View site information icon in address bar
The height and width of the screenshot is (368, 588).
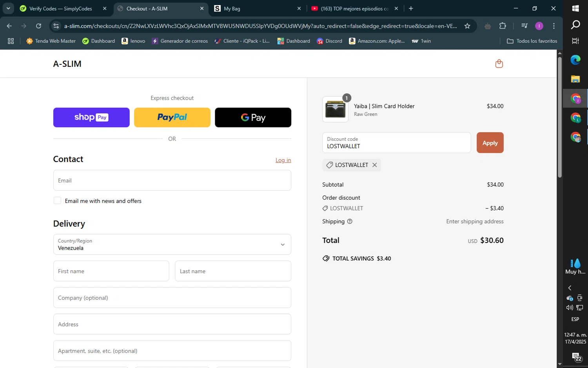click(56, 26)
